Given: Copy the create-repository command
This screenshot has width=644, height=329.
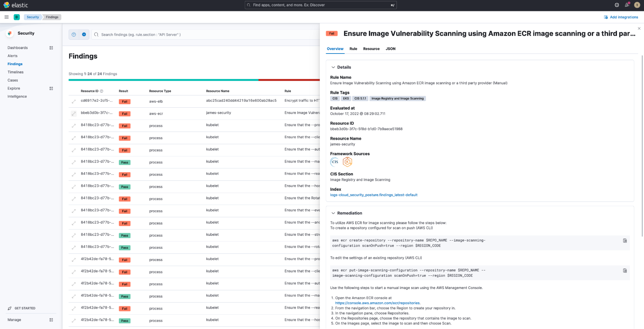Looking at the screenshot, I should [x=625, y=241].
